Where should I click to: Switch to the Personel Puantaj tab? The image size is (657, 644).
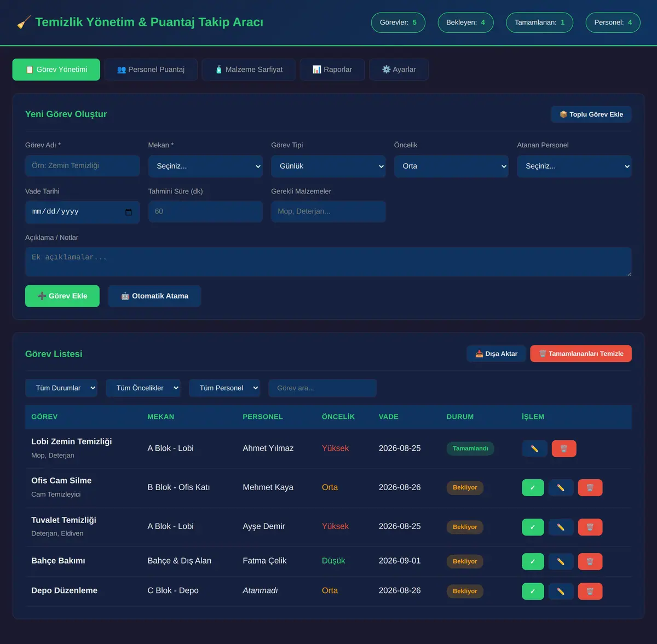click(x=151, y=70)
